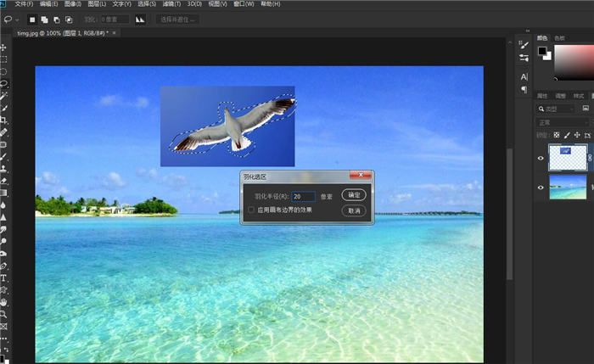Click the 取消 button in feather dialog
594x364 pixels.
pos(353,210)
